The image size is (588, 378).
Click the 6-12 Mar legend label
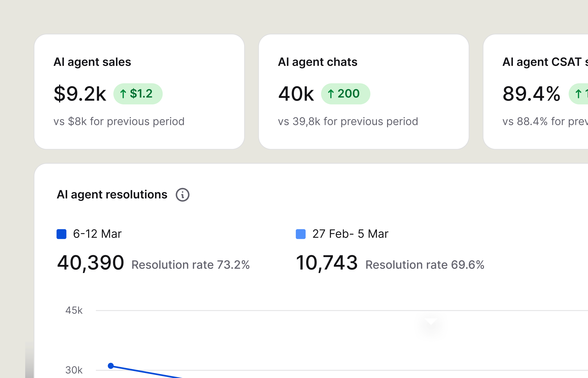click(97, 234)
